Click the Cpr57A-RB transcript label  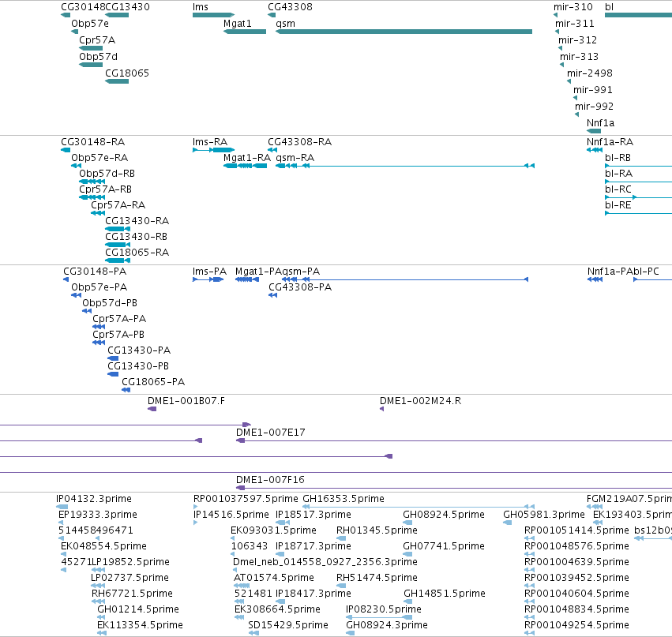tap(106, 189)
